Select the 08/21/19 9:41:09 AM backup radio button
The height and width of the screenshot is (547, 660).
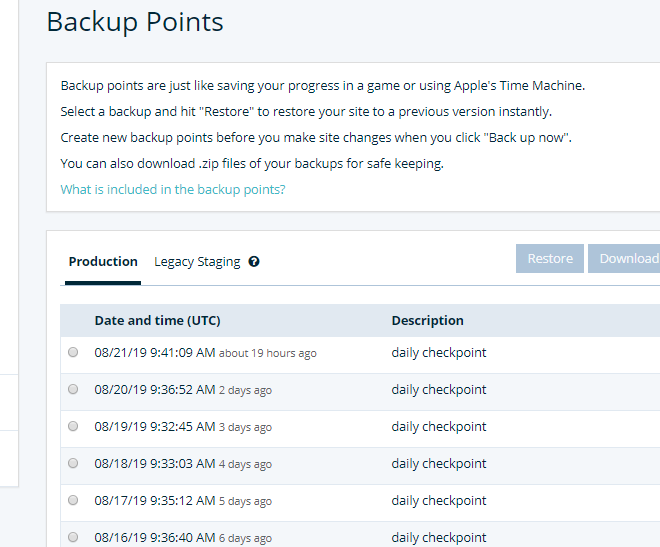[73, 352]
